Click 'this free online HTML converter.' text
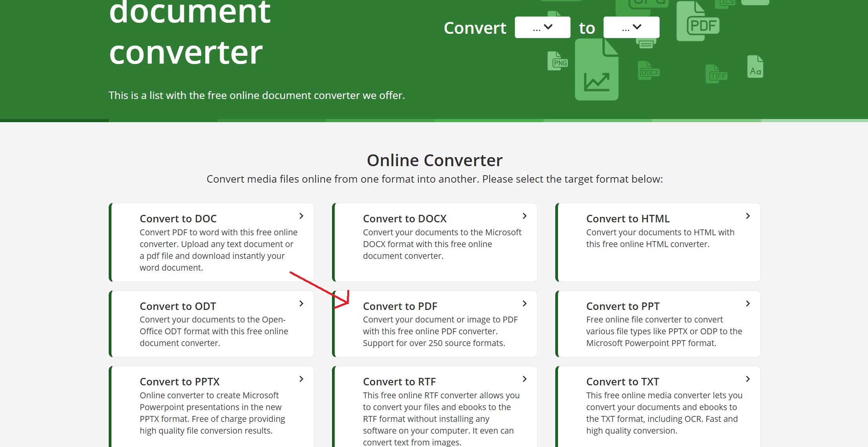 (648, 244)
